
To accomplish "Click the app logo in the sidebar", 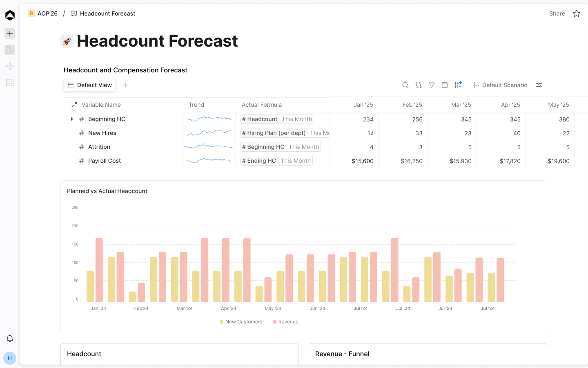I will pyautogui.click(x=10, y=15).
